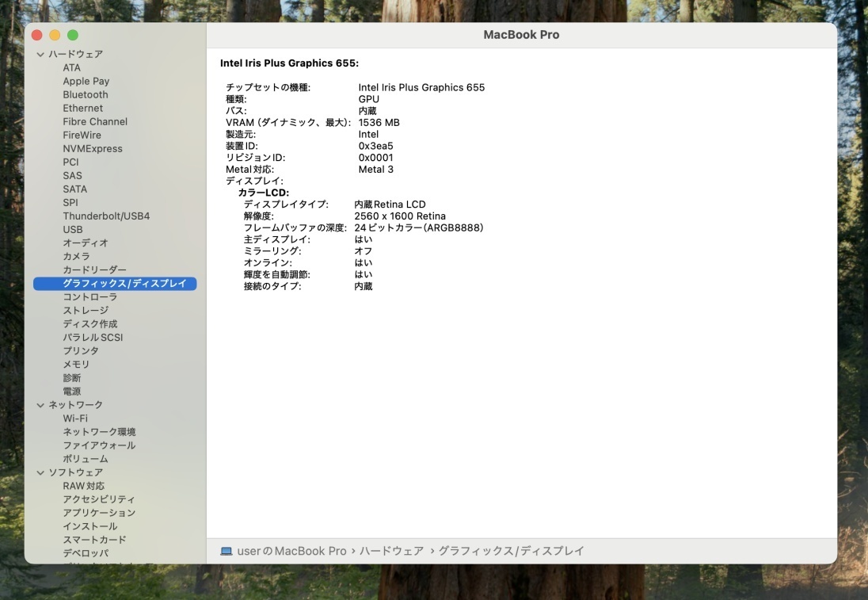Open the ディスク作成 entry

(90, 324)
